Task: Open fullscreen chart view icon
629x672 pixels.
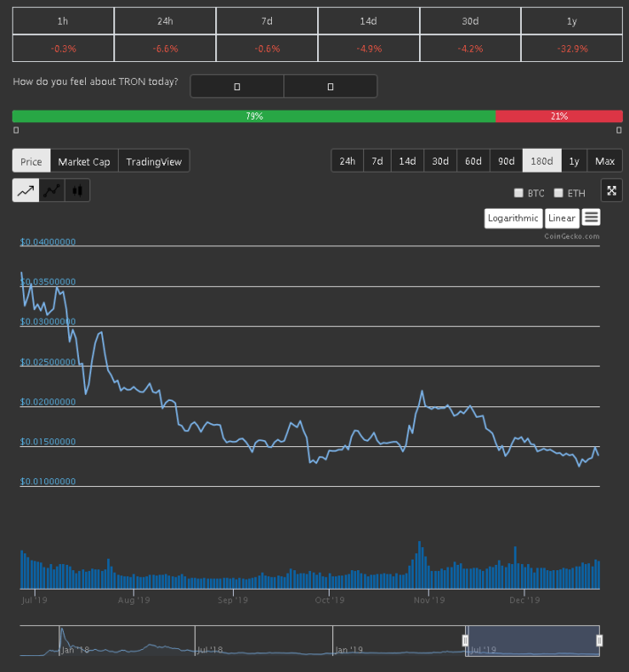Action: [x=611, y=190]
